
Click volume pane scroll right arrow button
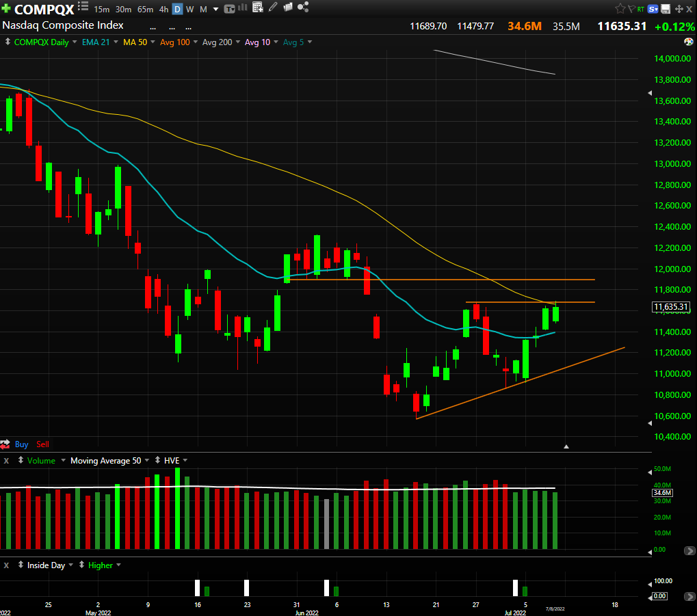point(689,550)
